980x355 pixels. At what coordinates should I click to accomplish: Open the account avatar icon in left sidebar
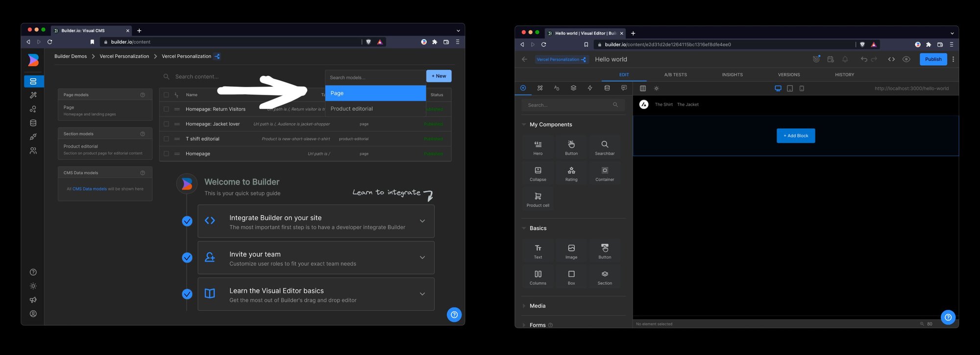click(33, 314)
